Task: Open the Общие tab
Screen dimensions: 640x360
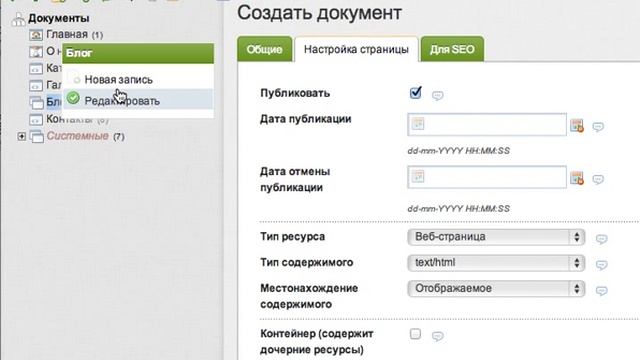Action: pyautogui.click(x=264, y=49)
